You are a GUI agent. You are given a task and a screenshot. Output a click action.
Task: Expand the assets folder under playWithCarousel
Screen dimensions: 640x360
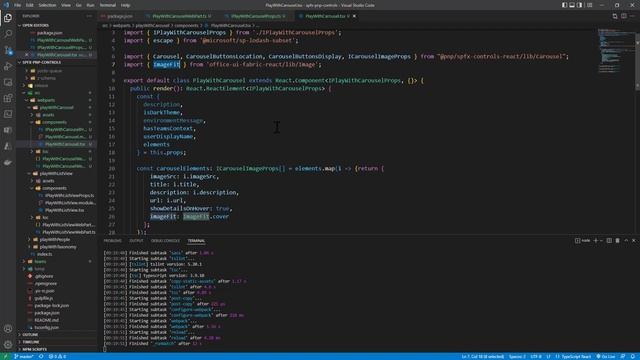[48, 115]
